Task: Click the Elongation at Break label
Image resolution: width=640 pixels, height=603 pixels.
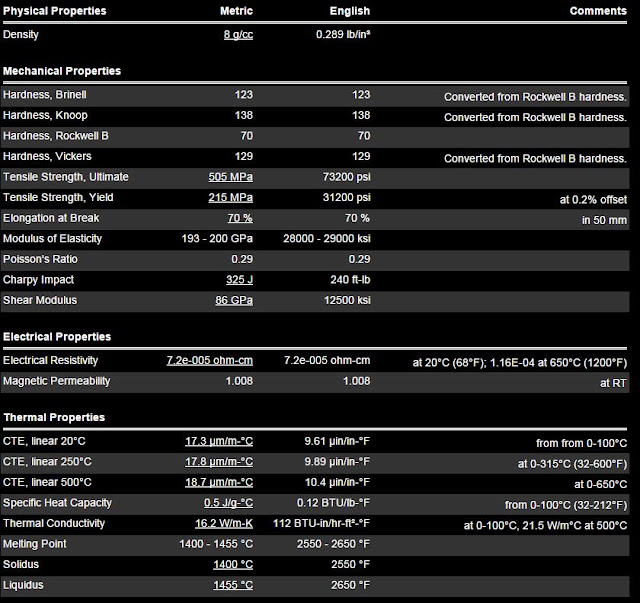Action: (x=51, y=218)
